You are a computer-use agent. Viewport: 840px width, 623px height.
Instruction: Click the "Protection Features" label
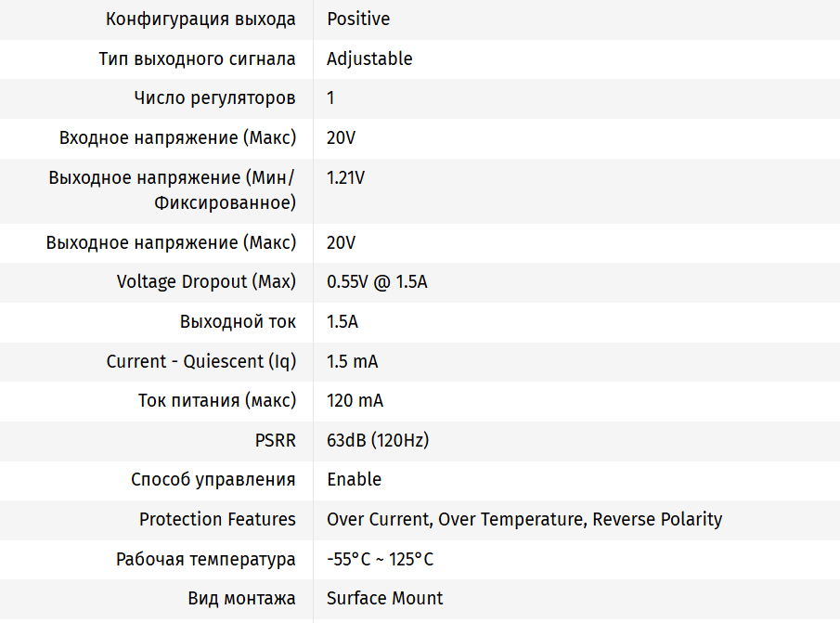(x=217, y=519)
